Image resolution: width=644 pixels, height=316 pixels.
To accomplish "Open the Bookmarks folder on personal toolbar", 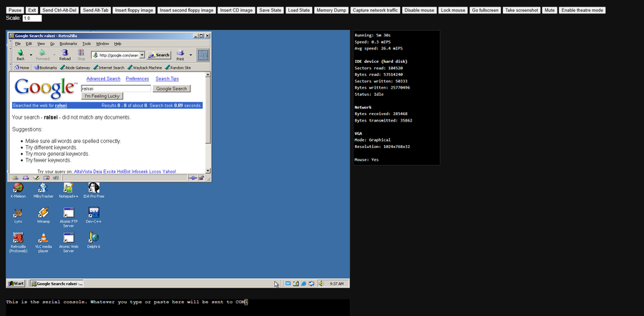I will point(45,67).
